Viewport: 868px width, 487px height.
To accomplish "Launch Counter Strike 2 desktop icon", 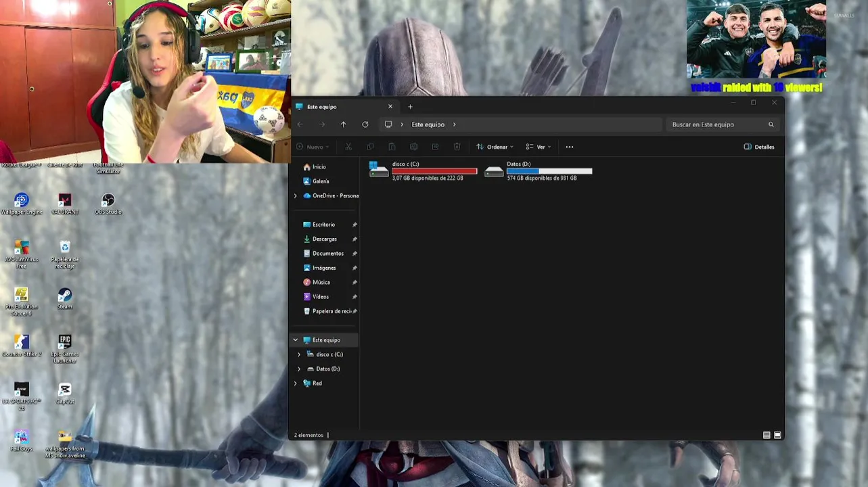I will (x=22, y=346).
